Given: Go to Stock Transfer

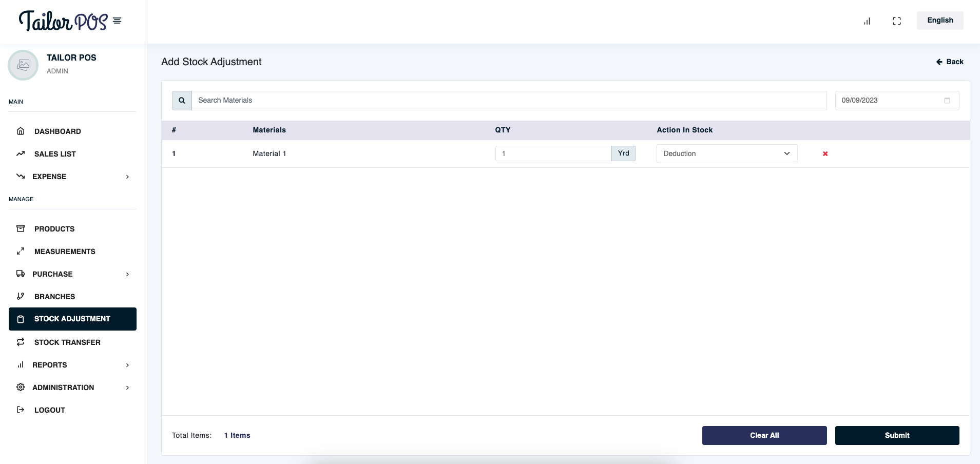Looking at the screenshot, I should point(67,342).
